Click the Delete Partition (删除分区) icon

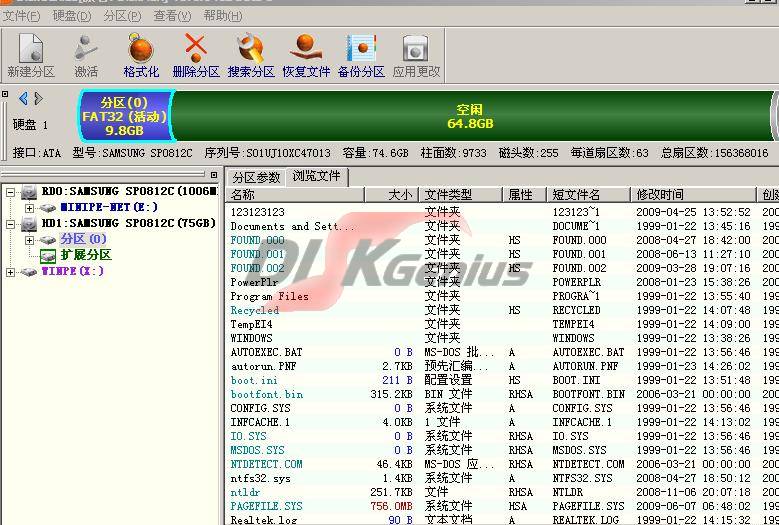196,55
